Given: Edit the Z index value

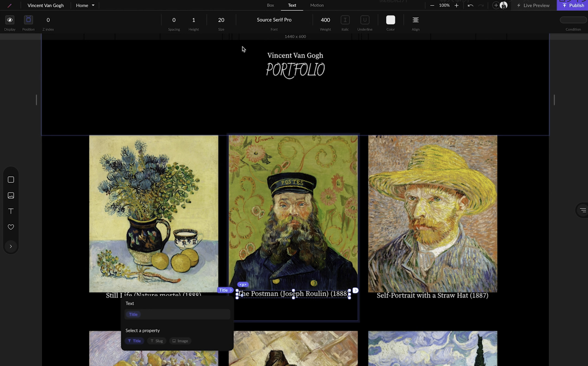Looking at the screenshot, I should tap(48, 20).
